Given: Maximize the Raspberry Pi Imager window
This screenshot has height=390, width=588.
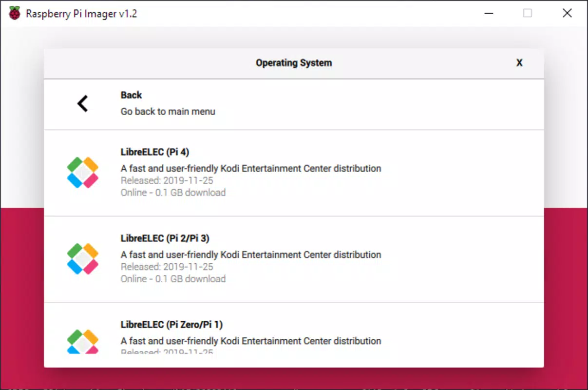Looking at the screenshot, I should pos(528,13).
